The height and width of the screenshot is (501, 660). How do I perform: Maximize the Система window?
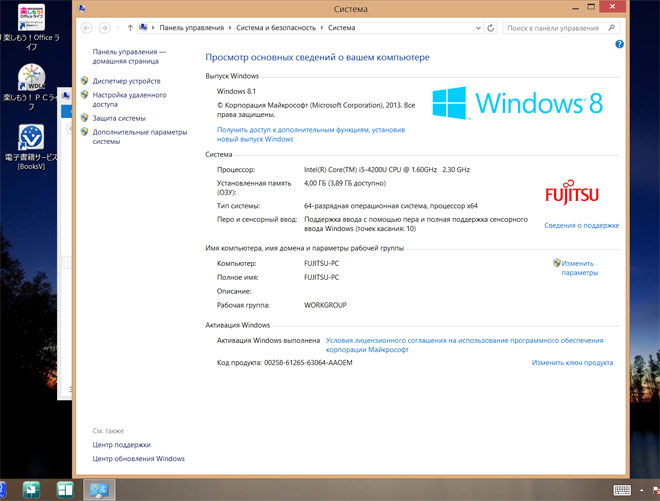pos(591,7)
